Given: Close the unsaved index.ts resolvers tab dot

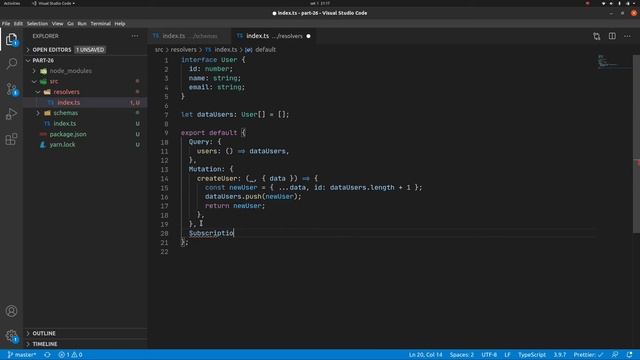Looking at the screenshot, I should pyautogui.click(x=309, y=36).
